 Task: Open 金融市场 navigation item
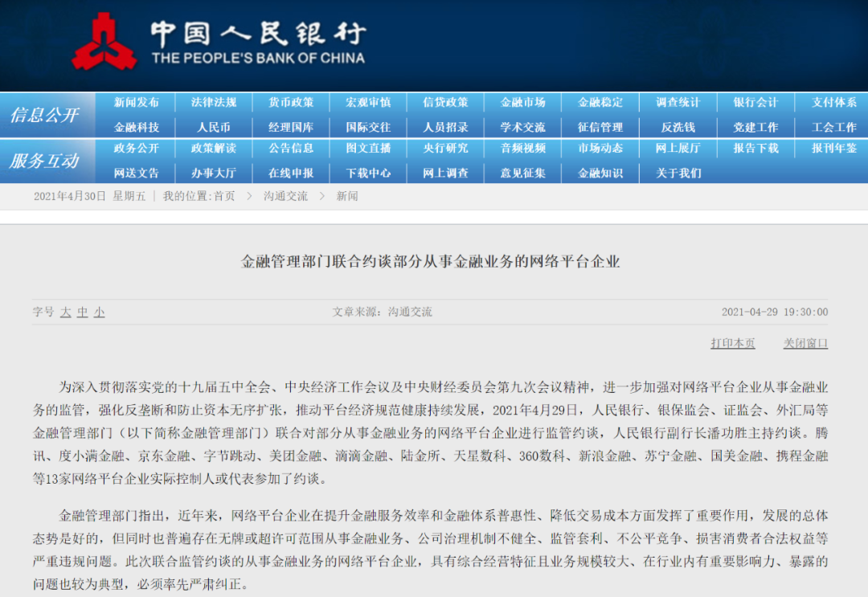pos(523,102)
